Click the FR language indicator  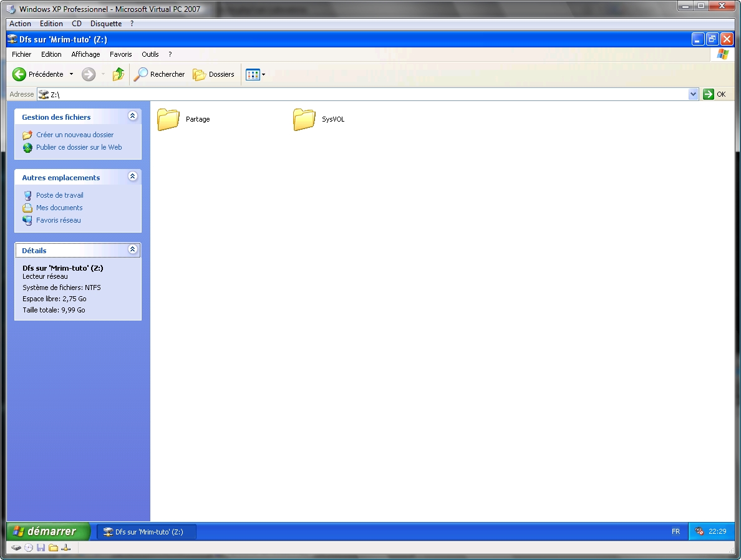click(x=676, y=532)
